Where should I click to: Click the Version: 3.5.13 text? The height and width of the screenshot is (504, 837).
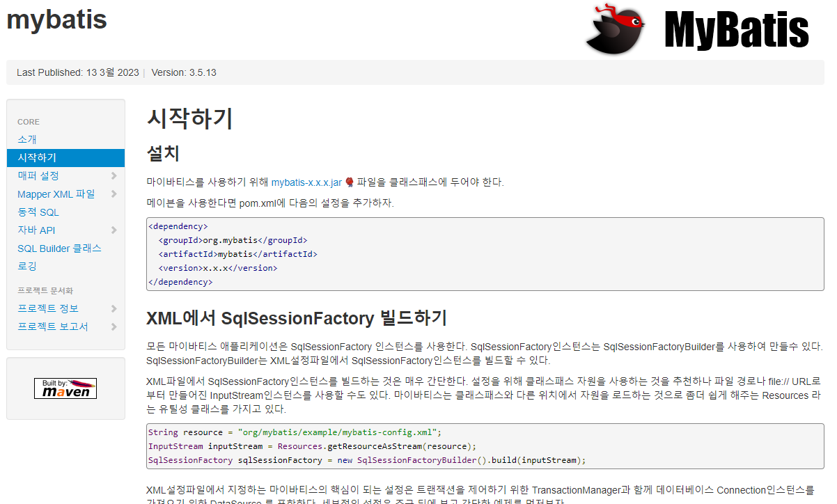[184, 72]
